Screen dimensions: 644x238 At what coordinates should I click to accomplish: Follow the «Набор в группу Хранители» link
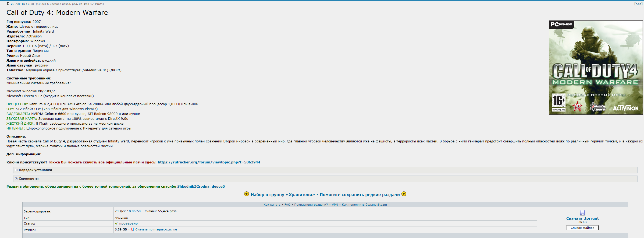click(325, 195)
